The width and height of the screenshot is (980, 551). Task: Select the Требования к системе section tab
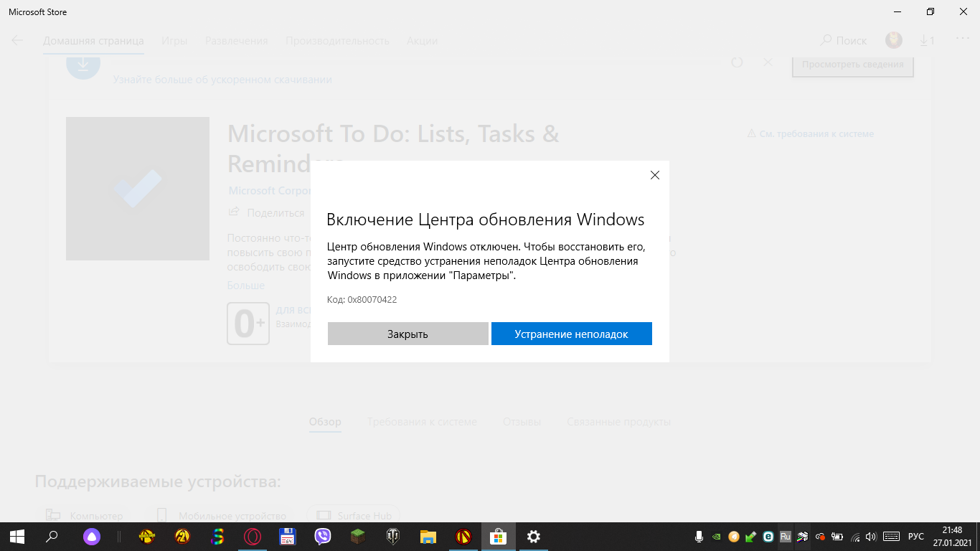422,422
